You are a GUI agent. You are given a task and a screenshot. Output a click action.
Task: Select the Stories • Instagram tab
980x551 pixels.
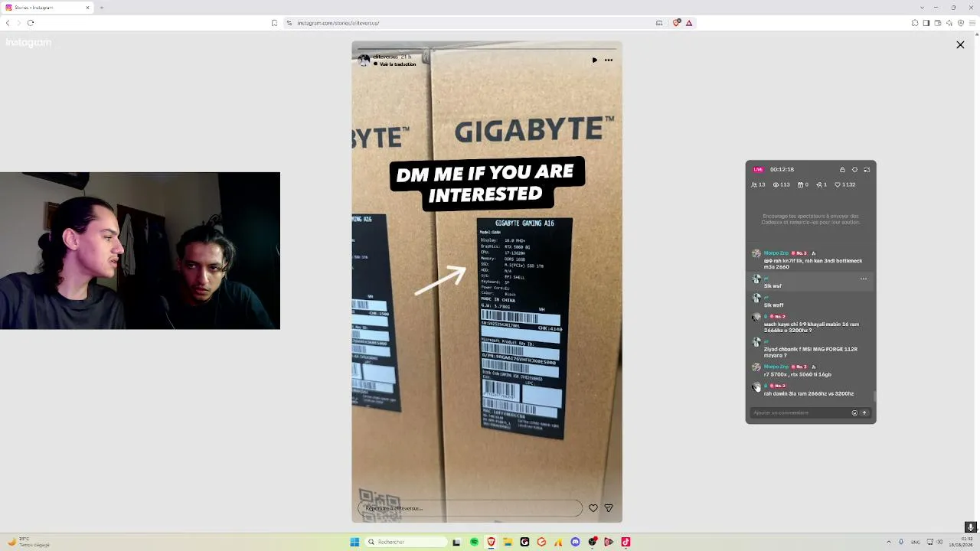47,8
